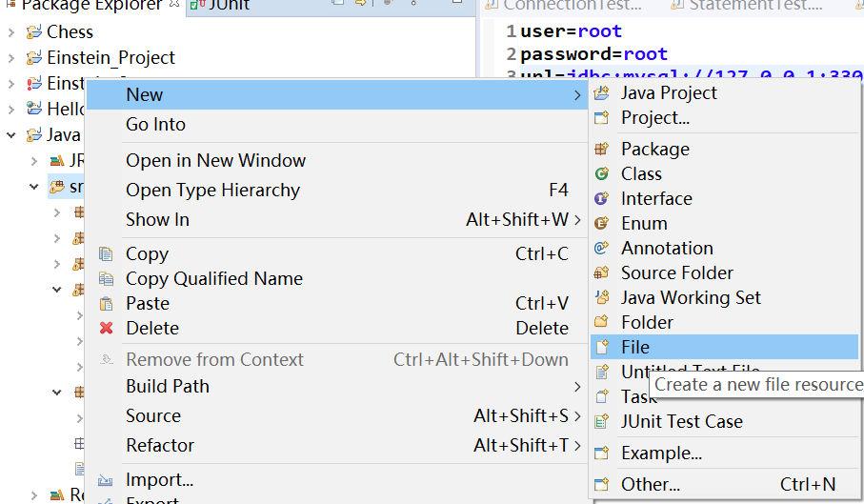
Task: Click the Hello project folder icon
Action: [x=33, y=109]
